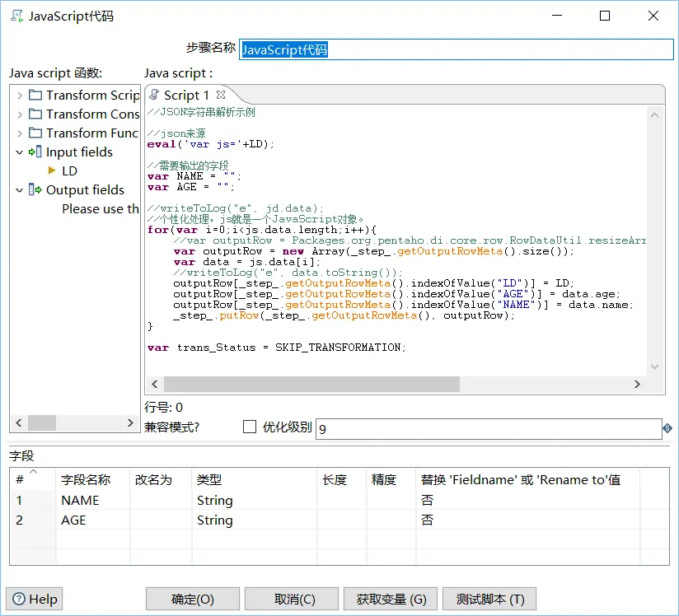Click the 确定(O) confirm button
Image resolution: width=679 pixels, height=616 pixels.
tap(192, 599)
